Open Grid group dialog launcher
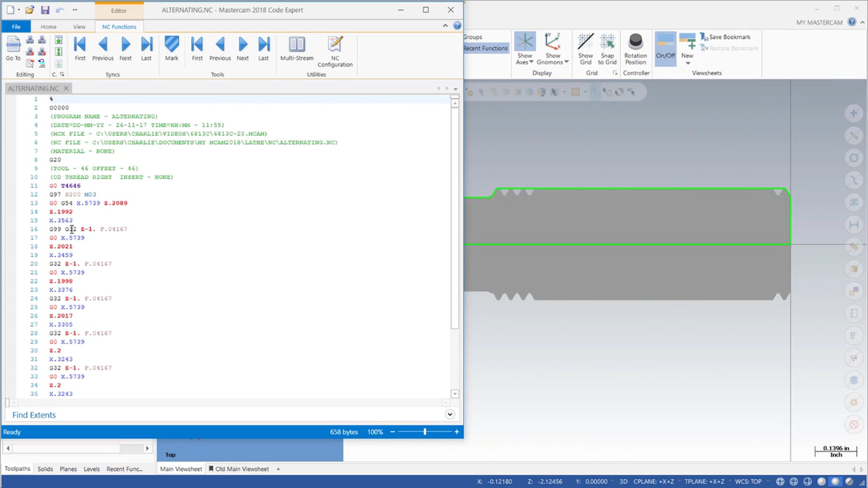This screenshot has width=868, height=488. point(615,73)
